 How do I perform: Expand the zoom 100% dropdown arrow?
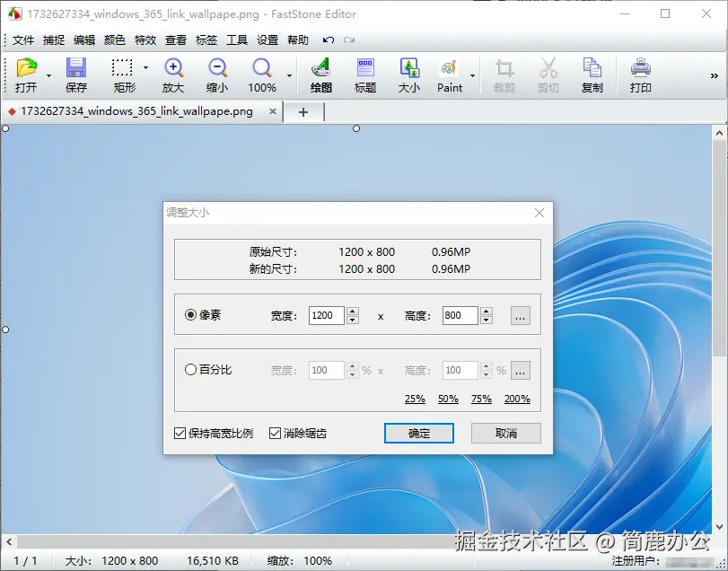289,75
